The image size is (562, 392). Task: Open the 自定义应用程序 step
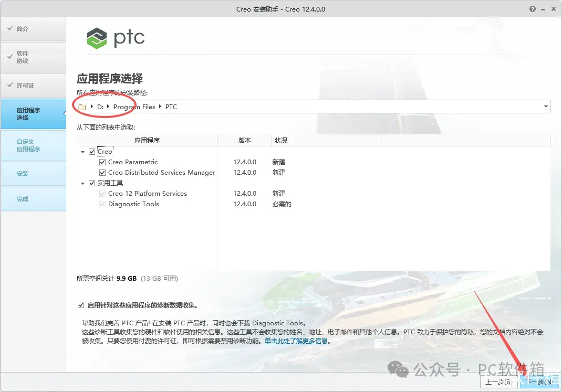point(33,145)
